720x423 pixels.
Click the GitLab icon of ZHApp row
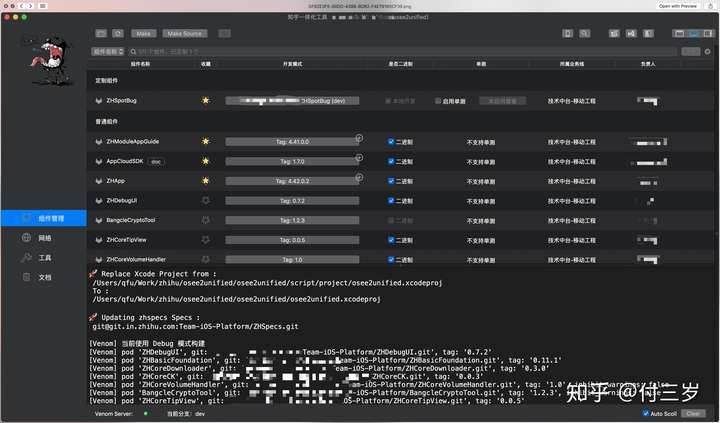[x=98, y=181]
